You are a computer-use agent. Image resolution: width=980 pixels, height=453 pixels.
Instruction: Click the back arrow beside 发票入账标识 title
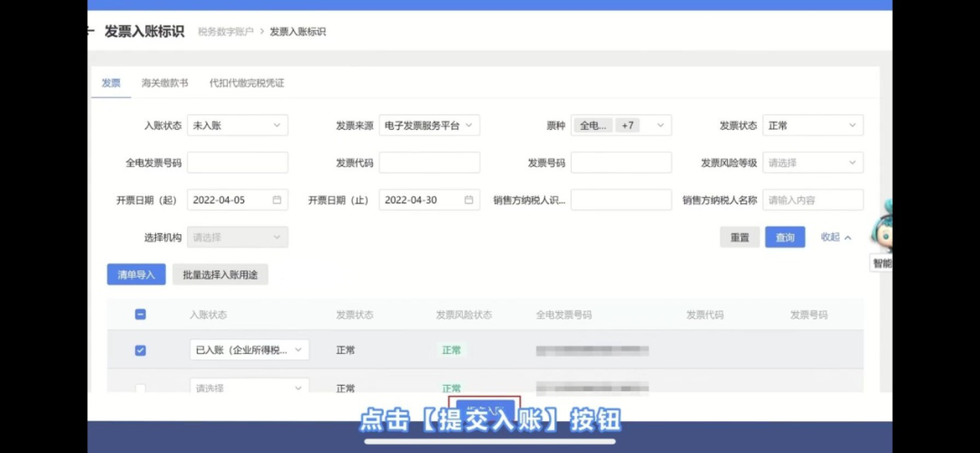click(x=91, y=31)
